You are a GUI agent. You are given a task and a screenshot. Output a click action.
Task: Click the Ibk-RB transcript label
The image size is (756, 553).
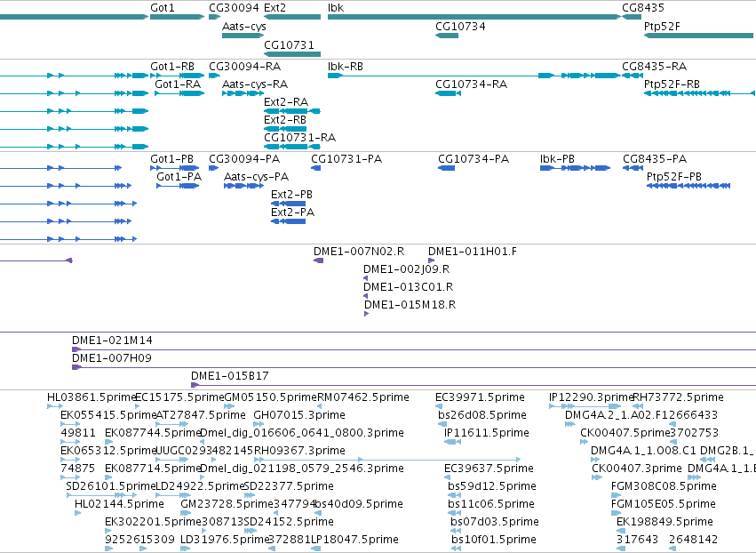[346, 67]
